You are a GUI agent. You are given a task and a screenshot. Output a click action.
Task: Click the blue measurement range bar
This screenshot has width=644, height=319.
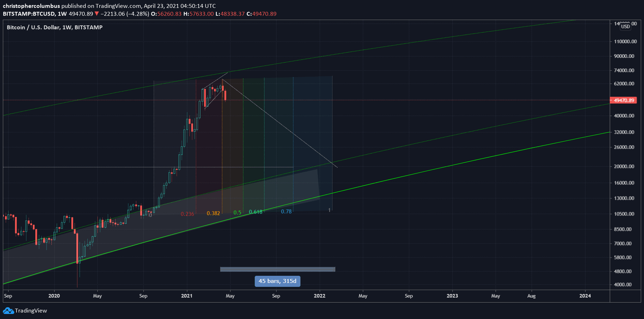coord(277,269)
